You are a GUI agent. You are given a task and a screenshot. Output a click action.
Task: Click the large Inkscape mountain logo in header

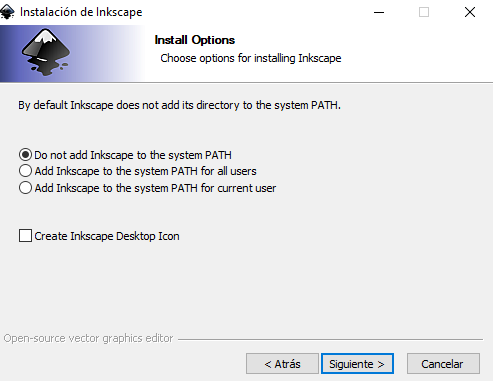click(46, 52)
